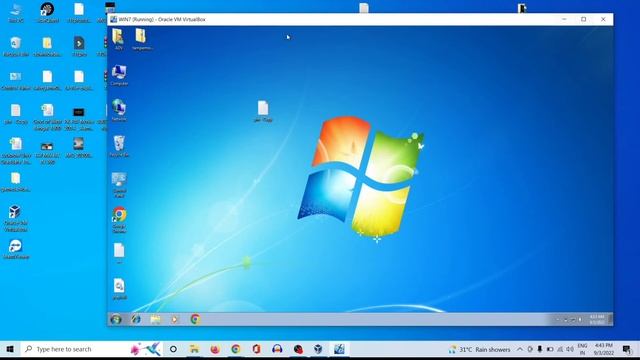
Task: Open Chrome pinned in Win7 taskbar
Action: click(195, 319)
